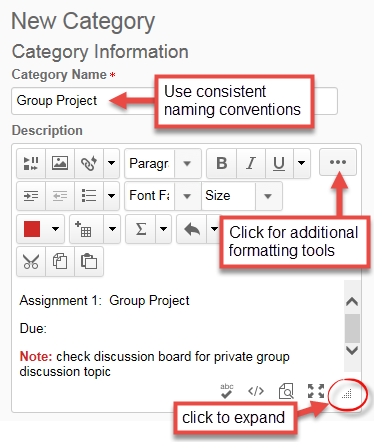Open the Paragraph format dropdown

pyautogui.click(x=163, y=163)
